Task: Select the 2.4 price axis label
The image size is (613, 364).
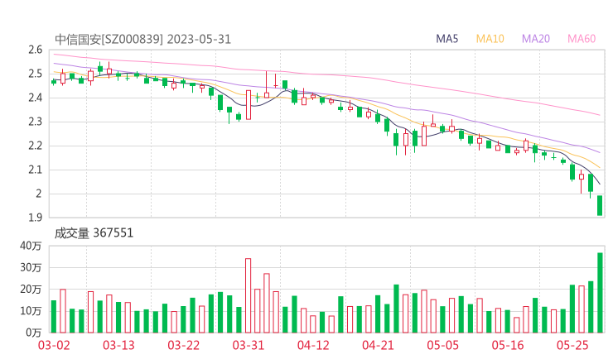Action: pyautogui.click(x=35, y=98)
